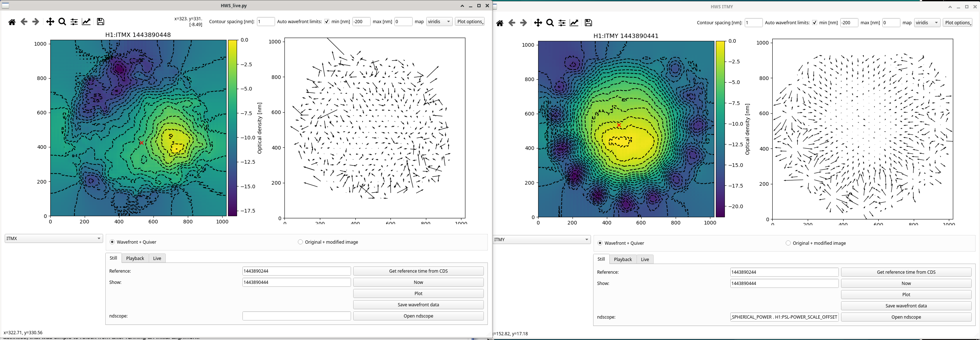The width and height of the screenshot is (980, 340).
Task: Expand the viridis colormap dropdown in HWS ITMY
Action: click(927, 23)
